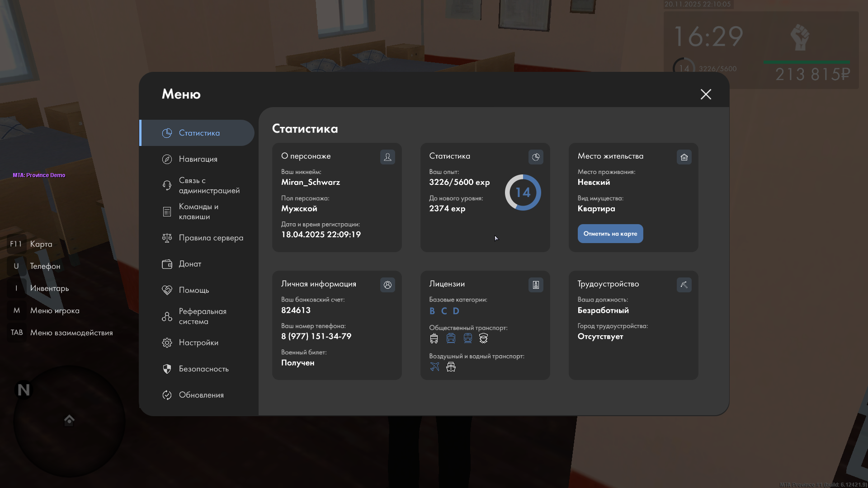Click the user icon on О персонаже card
This screenshot has width=868, height=488.
pos(387,157)
